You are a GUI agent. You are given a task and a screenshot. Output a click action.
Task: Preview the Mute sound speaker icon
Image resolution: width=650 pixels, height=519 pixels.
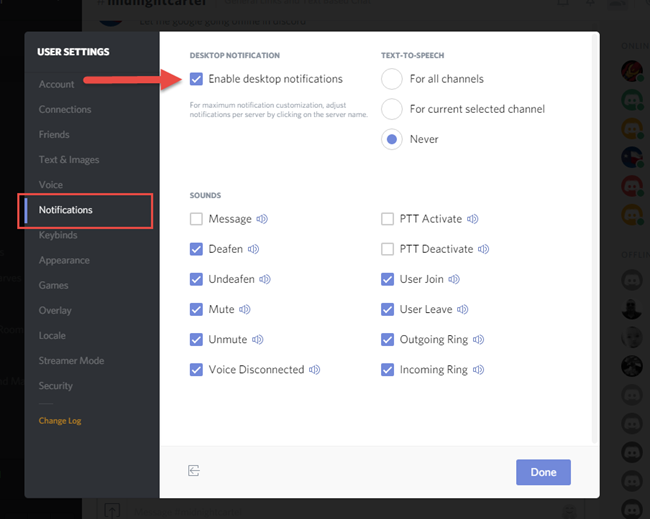click(245, 309)
